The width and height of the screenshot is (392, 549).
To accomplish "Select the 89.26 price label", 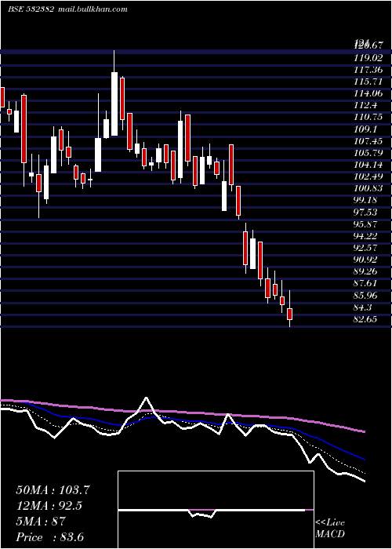I will pyautogui.click(x=365, y=271).
